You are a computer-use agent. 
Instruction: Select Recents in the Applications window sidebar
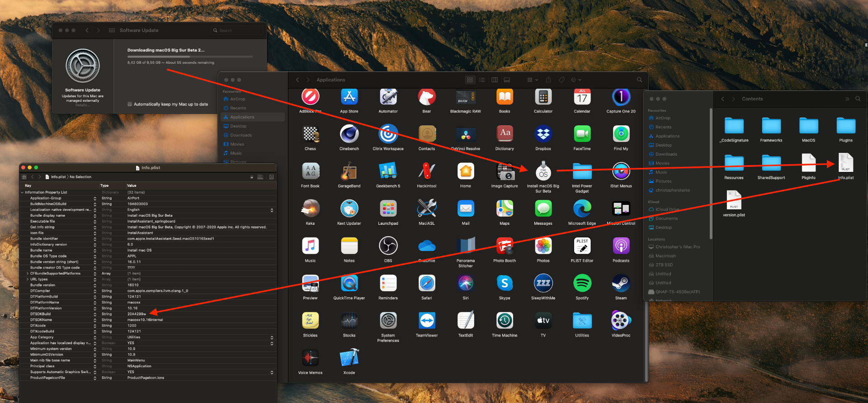click(253, 108)
